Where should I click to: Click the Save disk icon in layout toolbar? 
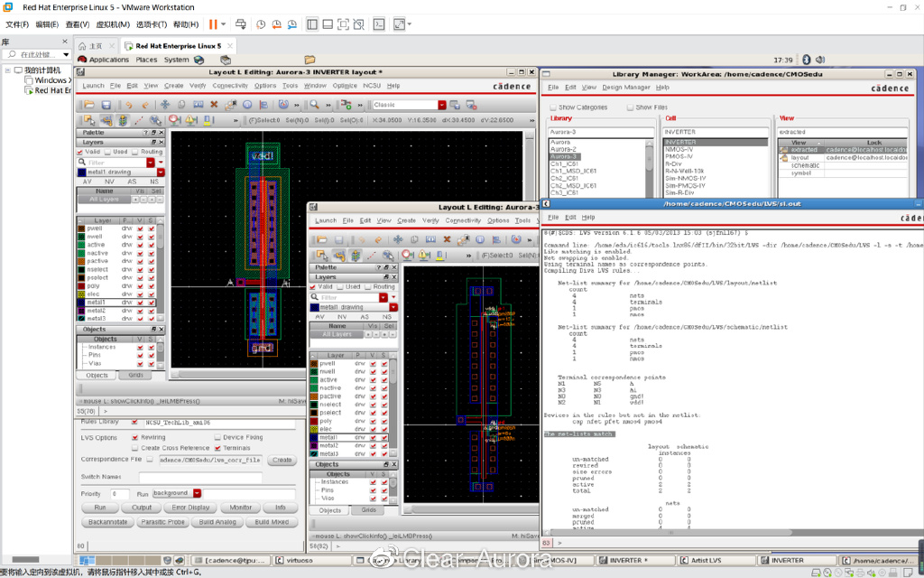[x=106, y=105]
